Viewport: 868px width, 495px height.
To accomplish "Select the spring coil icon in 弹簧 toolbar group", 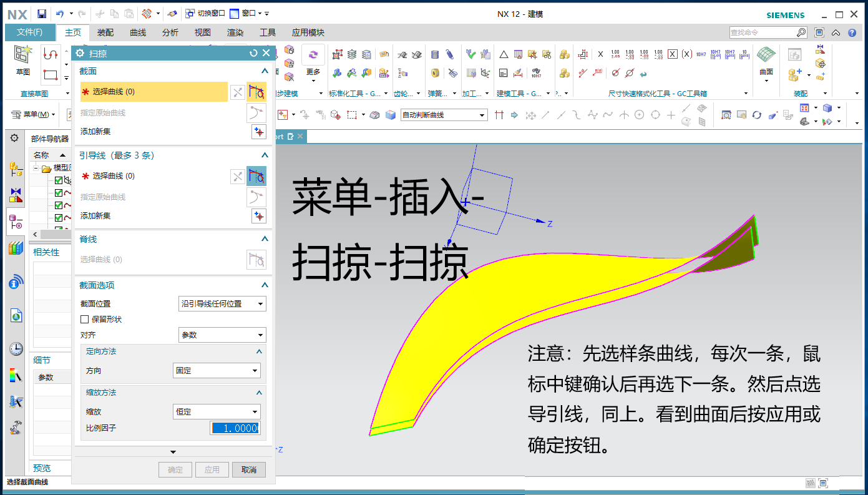I will (x=435, y=54).
